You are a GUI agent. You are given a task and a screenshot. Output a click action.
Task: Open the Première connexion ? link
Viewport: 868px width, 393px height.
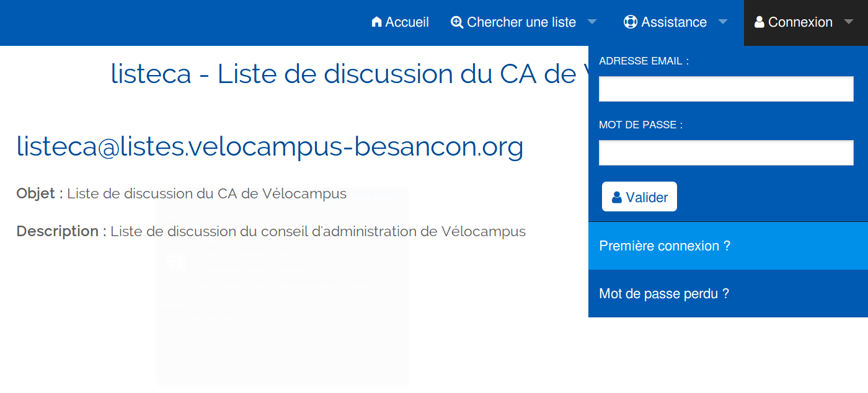click(x=665, y=246)
